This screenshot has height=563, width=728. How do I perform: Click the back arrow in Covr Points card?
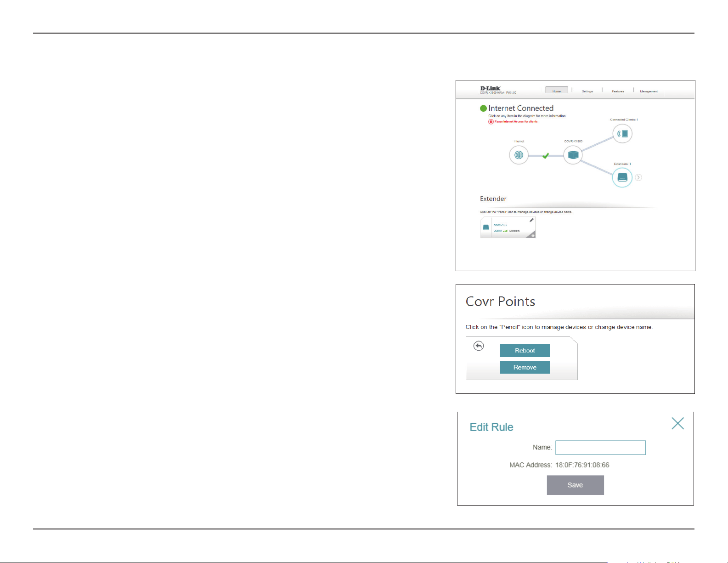click(479, 346)
